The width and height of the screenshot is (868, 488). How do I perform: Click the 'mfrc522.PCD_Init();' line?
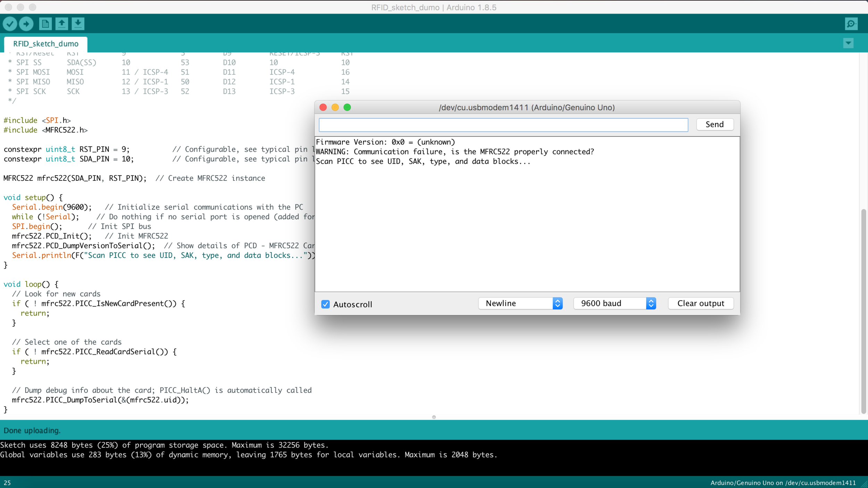52,236
